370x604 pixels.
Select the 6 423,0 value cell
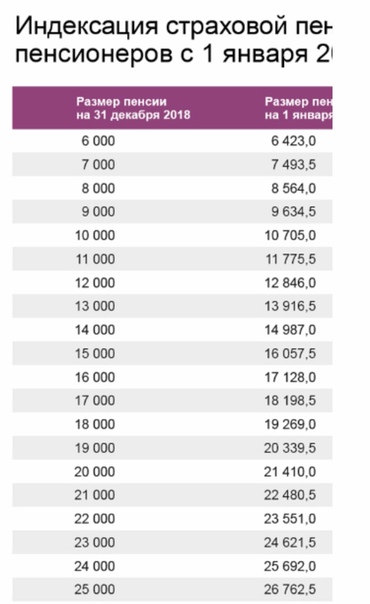(293, 141)
